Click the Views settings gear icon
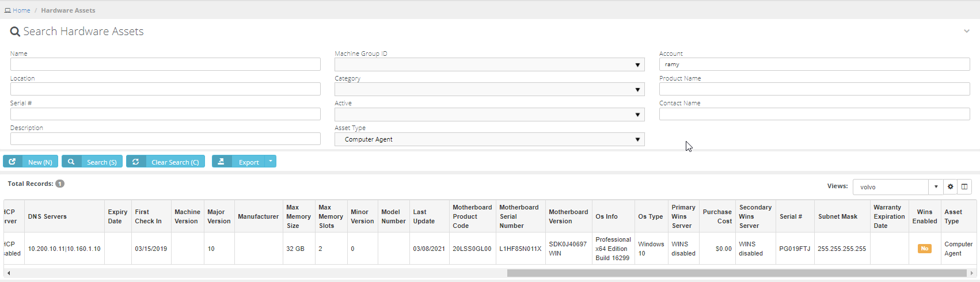 pyautogui.click(x=951, y=186)
